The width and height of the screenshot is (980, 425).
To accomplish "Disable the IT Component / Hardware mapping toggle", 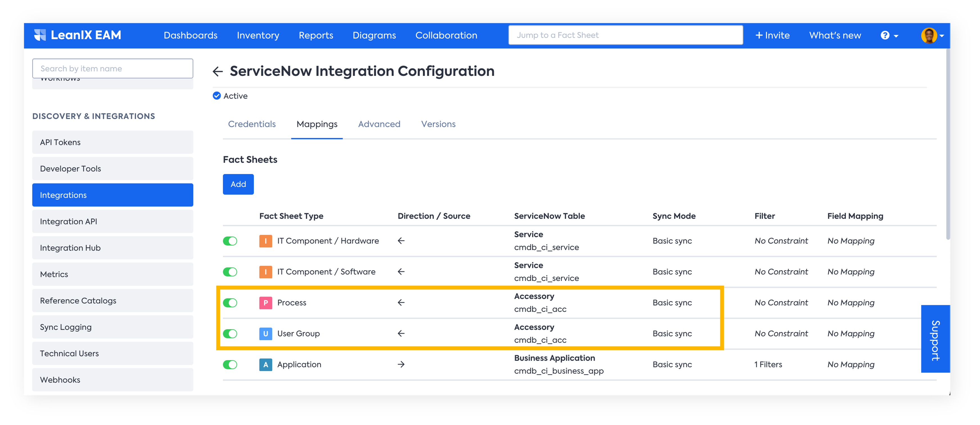I will pos(230,241).
